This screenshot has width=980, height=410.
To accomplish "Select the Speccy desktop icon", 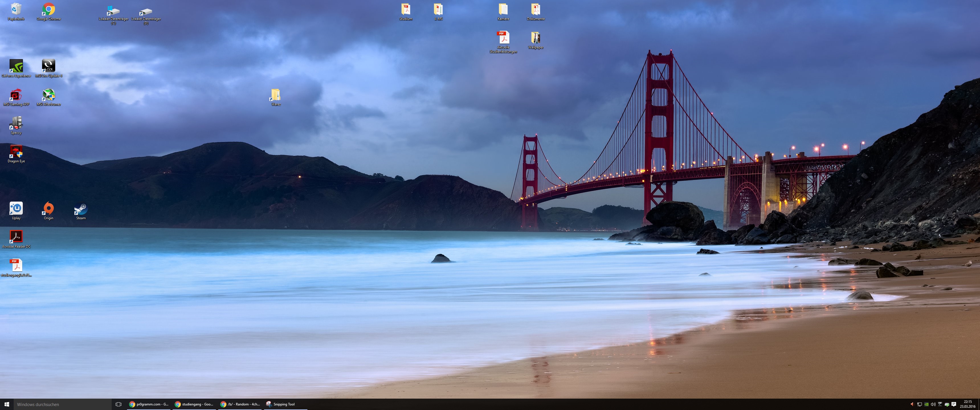I will 16,126.
